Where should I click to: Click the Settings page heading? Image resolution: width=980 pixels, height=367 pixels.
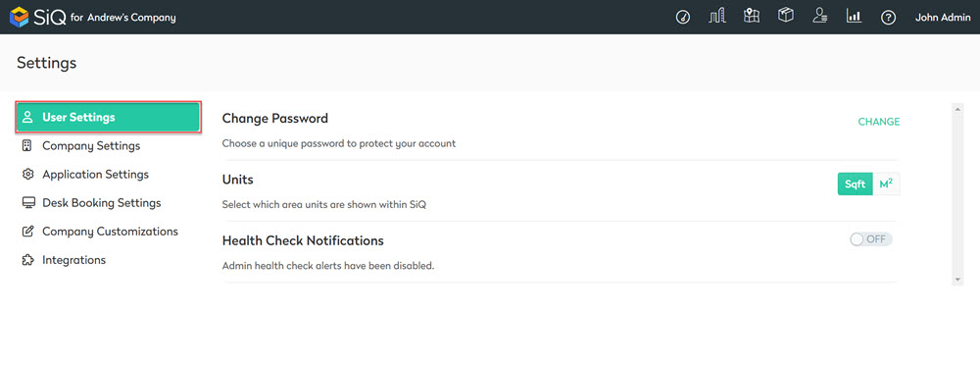coord(46,63)
